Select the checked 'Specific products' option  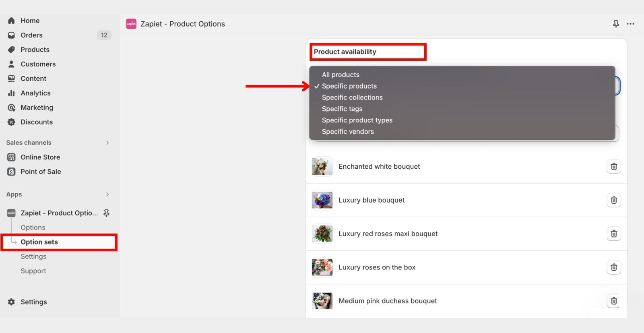click(x=349, y=86)
